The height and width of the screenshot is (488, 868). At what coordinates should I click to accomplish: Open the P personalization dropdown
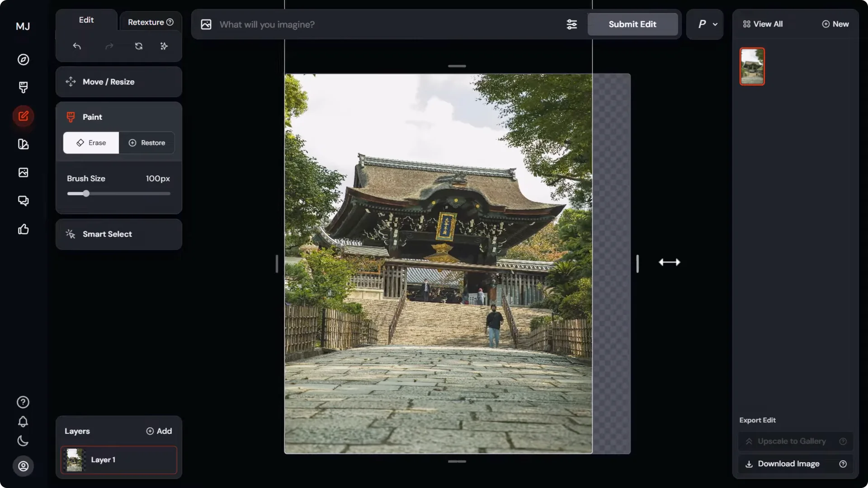tap(704, 24)
